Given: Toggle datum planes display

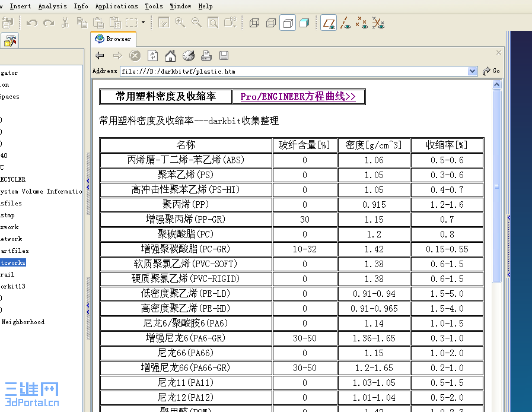Looking at the screenshot, I should 329,23.
